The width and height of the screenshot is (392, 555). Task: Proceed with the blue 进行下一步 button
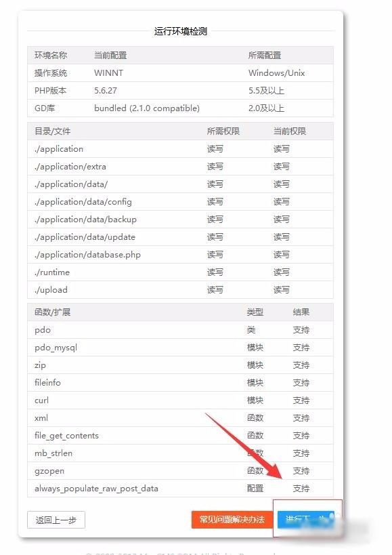[306, 520]
